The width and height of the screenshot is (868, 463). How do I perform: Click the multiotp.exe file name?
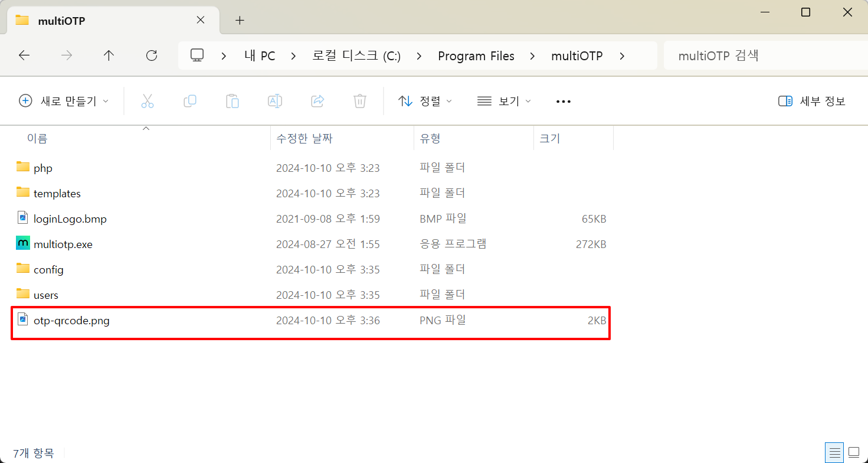point(63,244)
